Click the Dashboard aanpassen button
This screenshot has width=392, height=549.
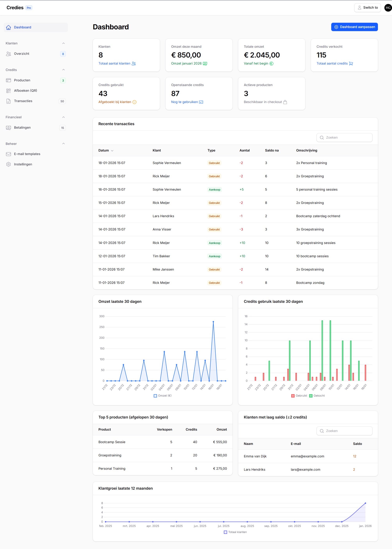pyautogui.click(x=354, y=27)
